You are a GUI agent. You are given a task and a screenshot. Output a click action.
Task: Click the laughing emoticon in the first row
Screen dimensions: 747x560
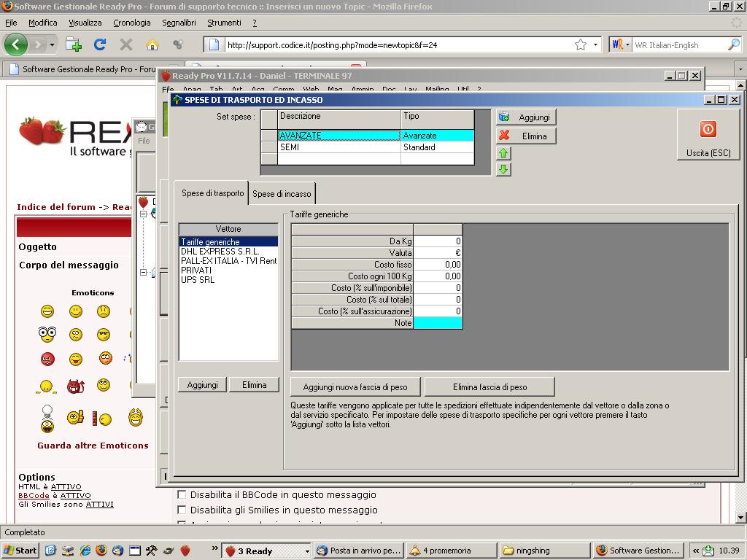tap(47, 311)
